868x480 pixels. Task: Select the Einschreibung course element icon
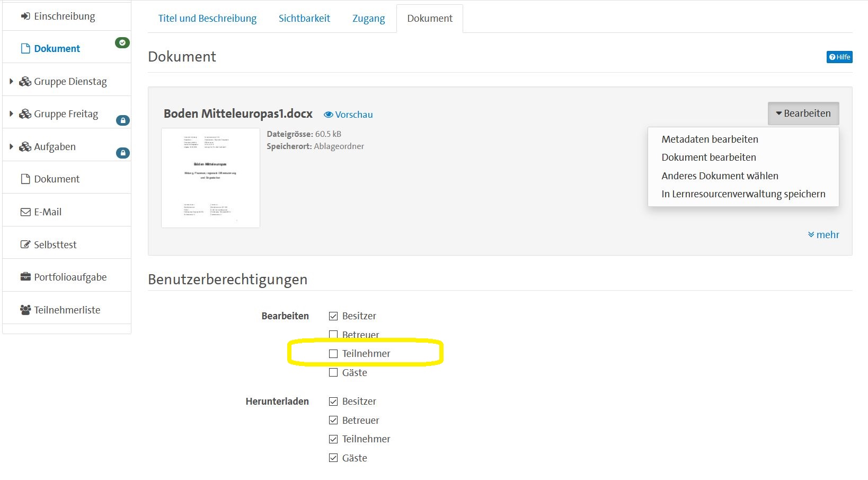point(25,16)
